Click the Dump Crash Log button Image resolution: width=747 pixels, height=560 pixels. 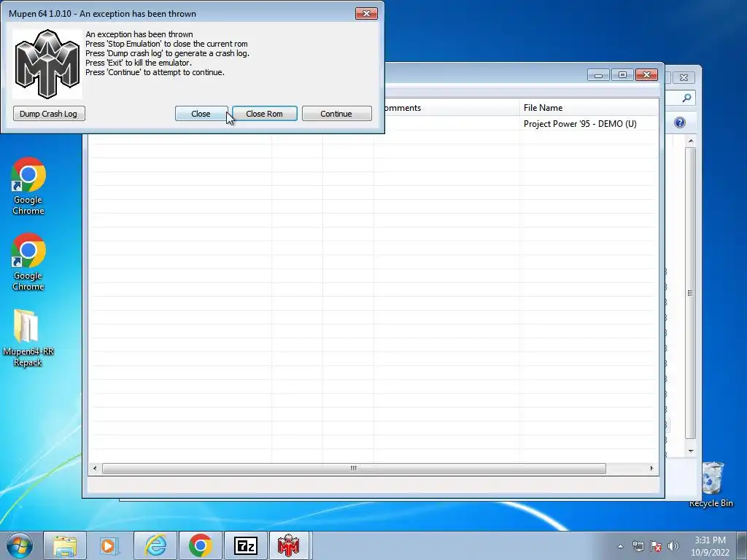(49, 114)
